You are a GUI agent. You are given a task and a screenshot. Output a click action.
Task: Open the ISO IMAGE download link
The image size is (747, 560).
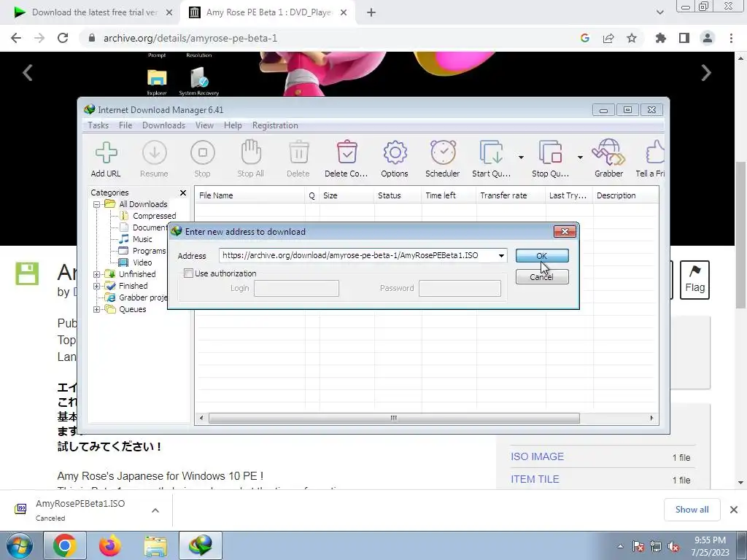pos(537,456)
